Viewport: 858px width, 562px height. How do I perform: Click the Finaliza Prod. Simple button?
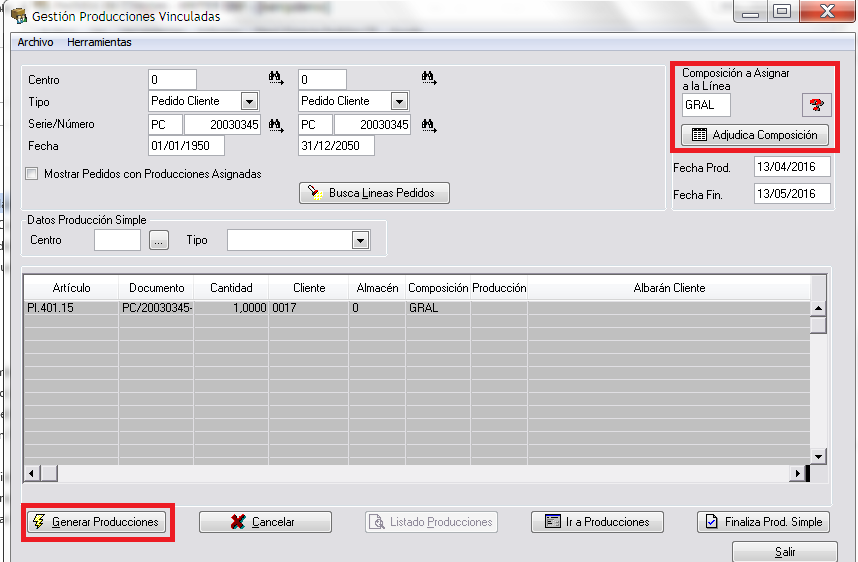coord(763,522)
